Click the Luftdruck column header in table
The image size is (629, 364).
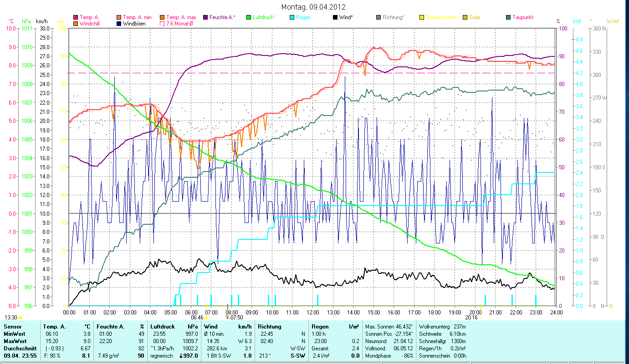pyautogui.click(x=163, y=327)
